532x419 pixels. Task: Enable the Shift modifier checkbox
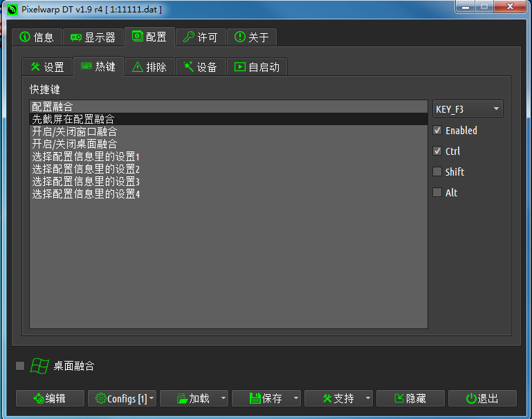pos(437,171)
